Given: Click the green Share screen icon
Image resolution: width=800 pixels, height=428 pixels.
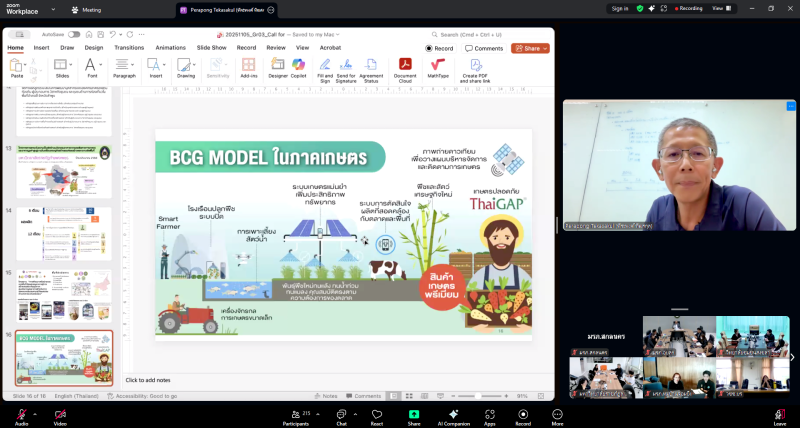Looking at the screenshot, I should 414,414.
